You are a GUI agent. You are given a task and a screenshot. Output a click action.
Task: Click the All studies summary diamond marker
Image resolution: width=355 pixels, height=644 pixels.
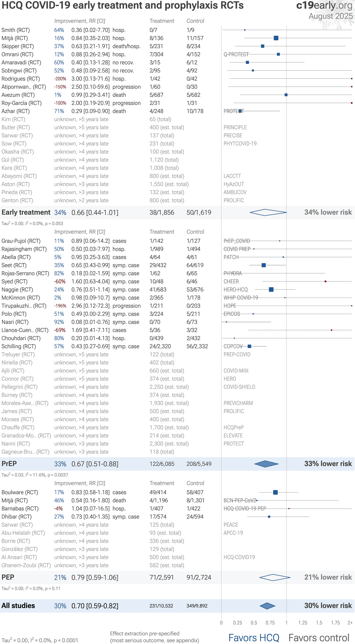click(x=267, y=606)
